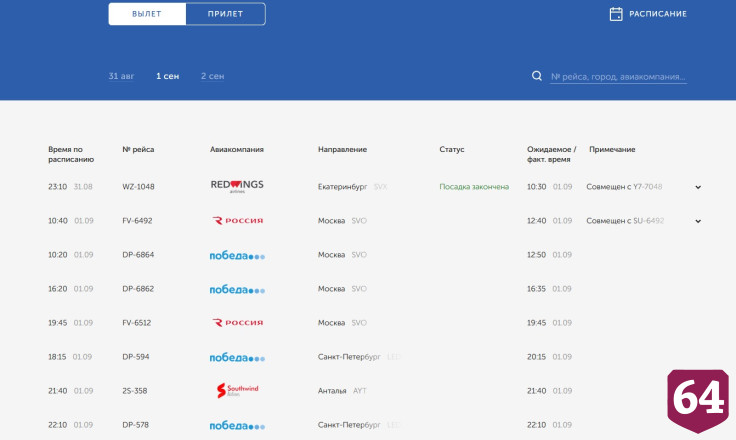Click the Победа logo for DP-578
Viewport: 736px width, 440px height.
[237, 425]
